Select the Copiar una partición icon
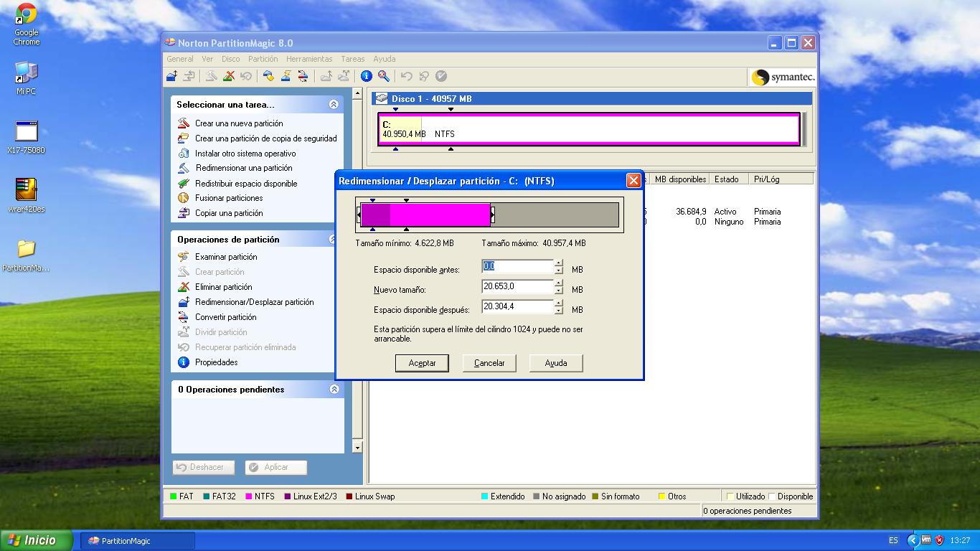The width and height of the screenshot is (980, 551). point(185,213)
